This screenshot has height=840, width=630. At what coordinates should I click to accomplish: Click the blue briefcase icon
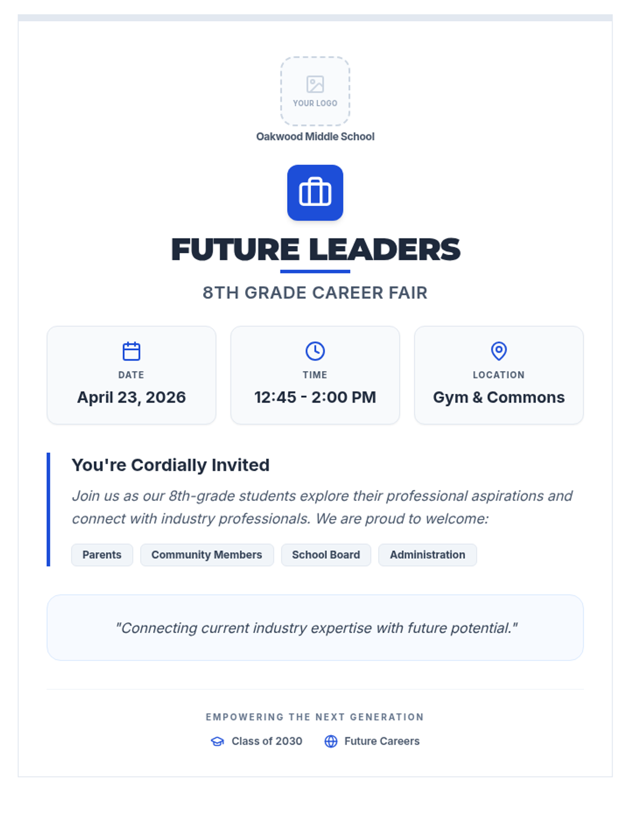315,193
